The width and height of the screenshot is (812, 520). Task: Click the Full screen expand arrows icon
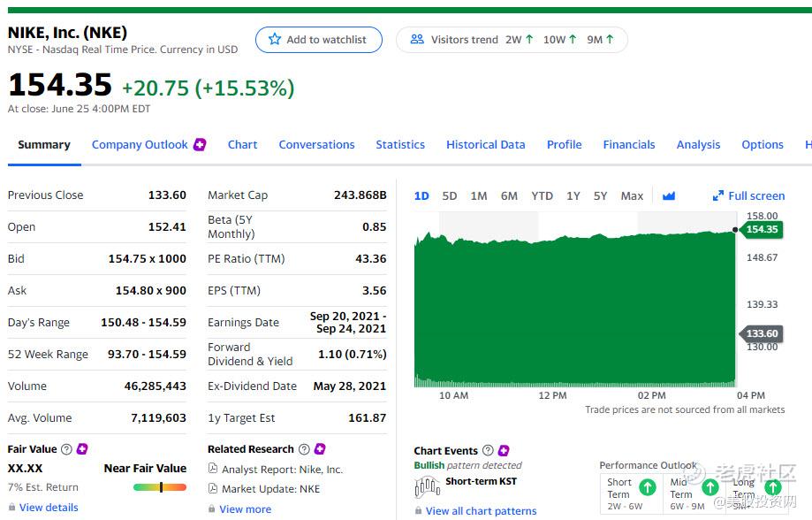click(x=718, y=195)
